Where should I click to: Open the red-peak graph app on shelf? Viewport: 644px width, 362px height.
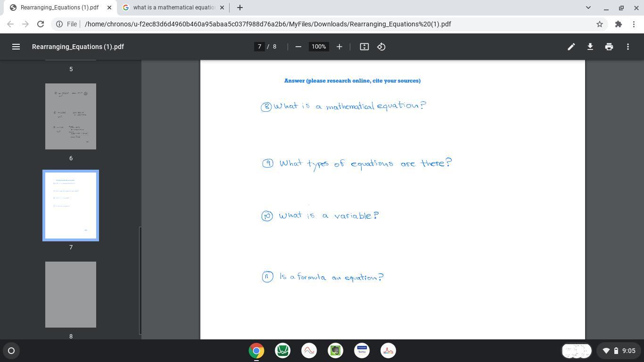click(388, 351)
